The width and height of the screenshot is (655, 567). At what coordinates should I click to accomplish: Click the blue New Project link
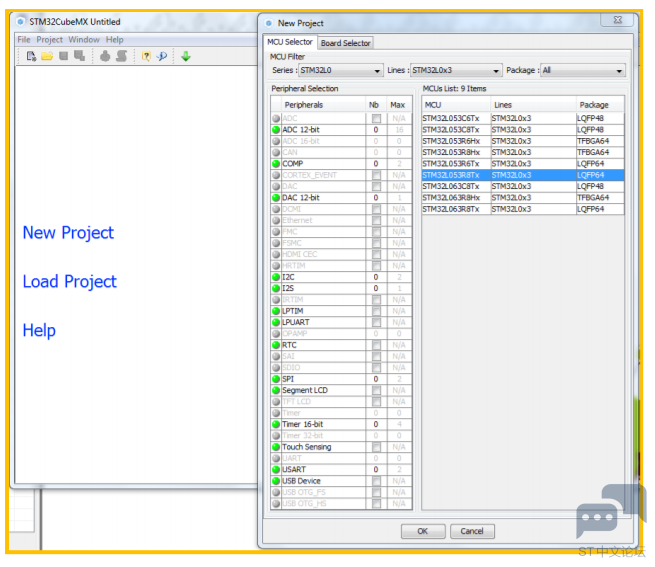[68, 233]
